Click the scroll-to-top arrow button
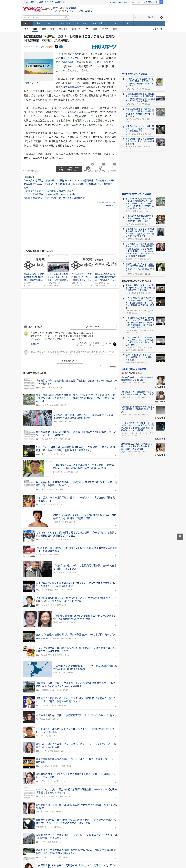The height and width of the screenshot is (868, 186). tap(180, 537)
